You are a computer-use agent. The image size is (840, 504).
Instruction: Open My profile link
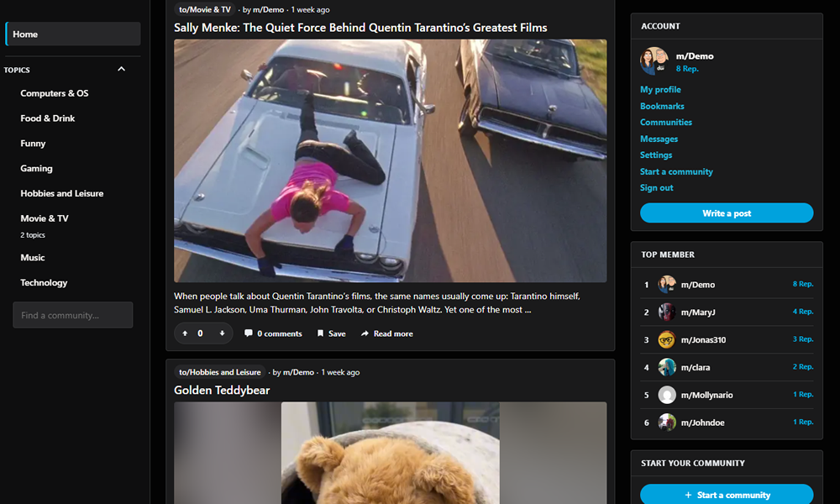660,89
